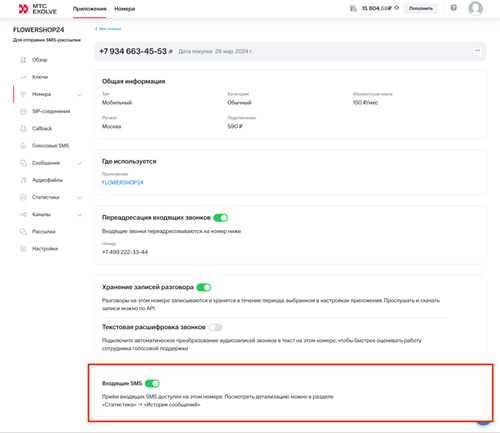Expand the Статистика sidebar chevron
This screenshot has width=500, height=433.
[x=79, y=198]
